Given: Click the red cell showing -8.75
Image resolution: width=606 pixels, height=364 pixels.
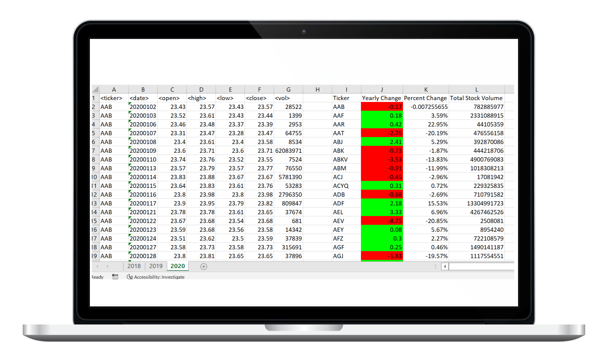Looking at the screenshot, I should pos(382,221).
